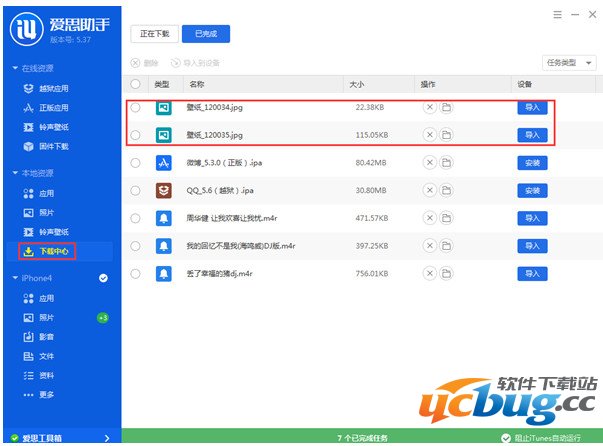This screenshot has width=603, height=446.
Task: Import 周华健 m4r to device
Action: 532,218
